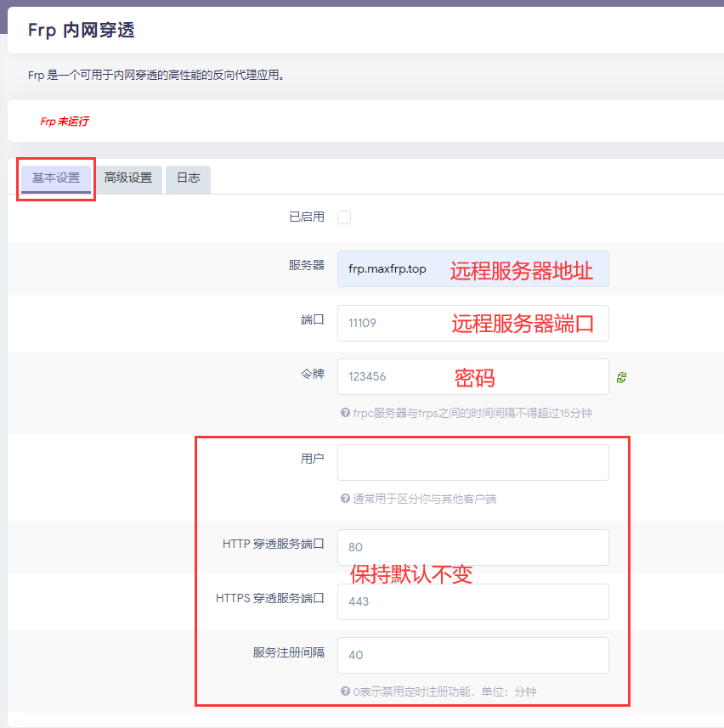Switch to the 基本设置 tab
This screenshot has height=728, width=724.
[56, 178]
